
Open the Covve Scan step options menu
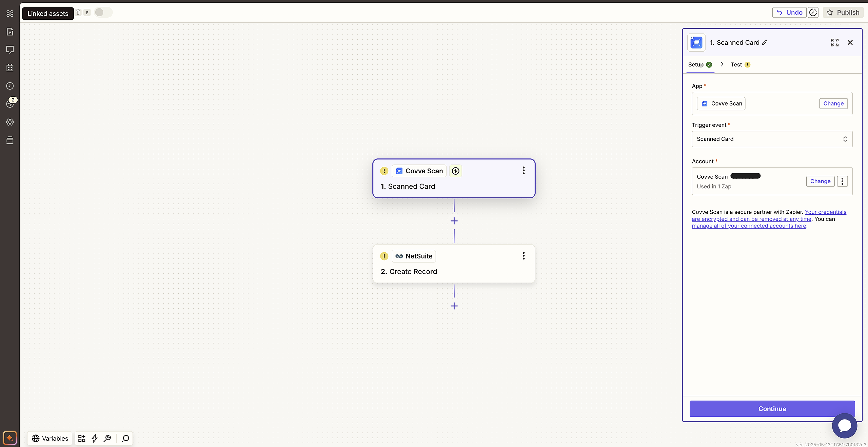pyautogui.click(x=524, y=171)
